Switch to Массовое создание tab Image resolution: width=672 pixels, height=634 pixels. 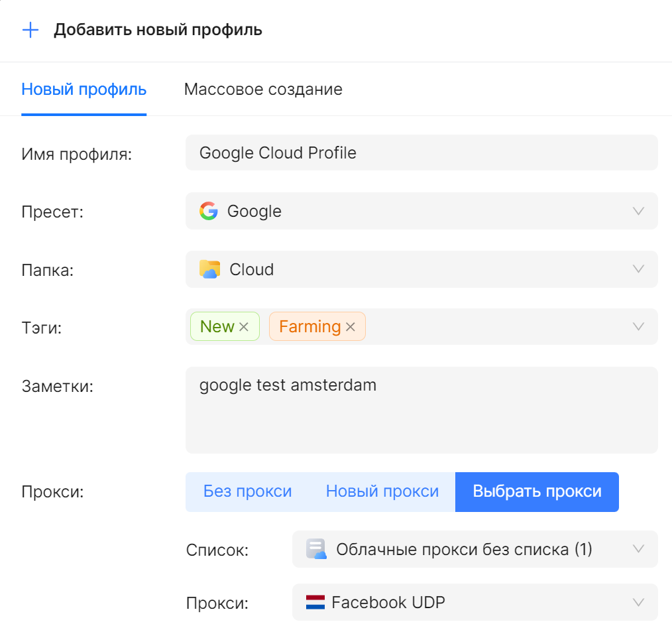pos(263,89)
